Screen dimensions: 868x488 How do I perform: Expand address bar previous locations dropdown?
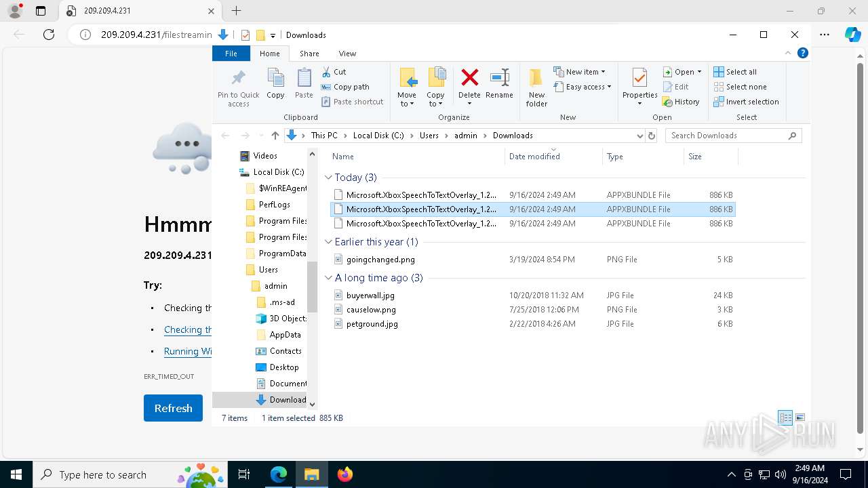[639, 136]
